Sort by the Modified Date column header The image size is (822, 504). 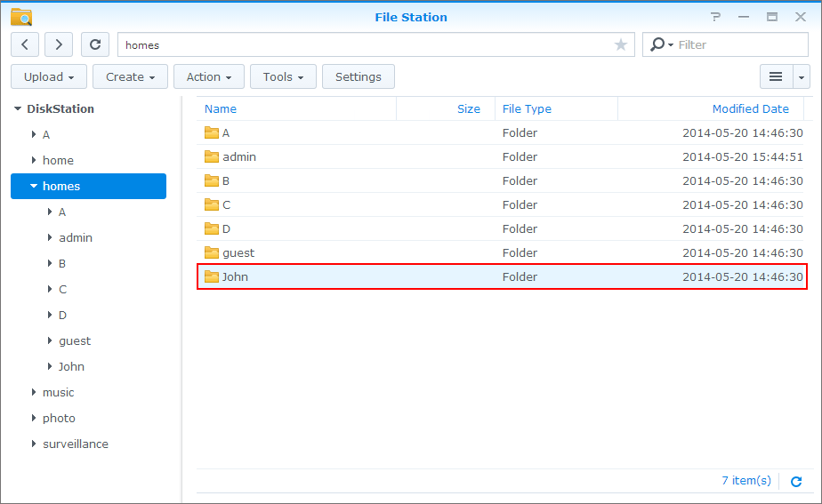point(750,109)
